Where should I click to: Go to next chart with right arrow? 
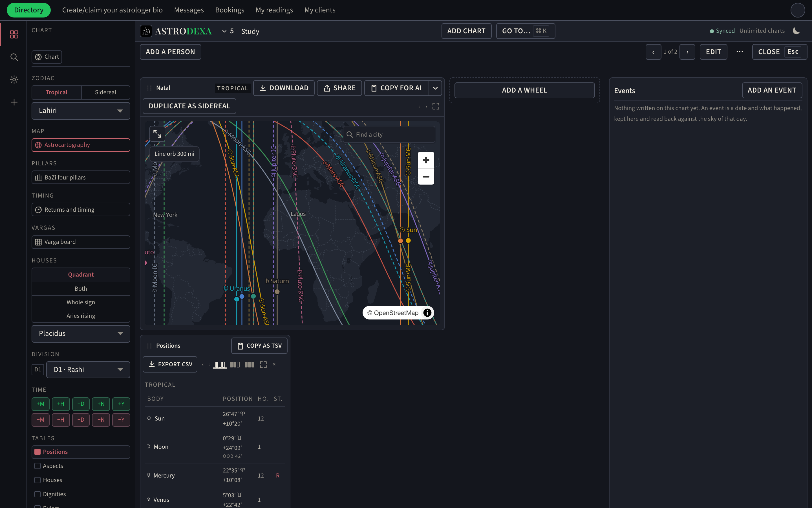(x=687, y=52)
